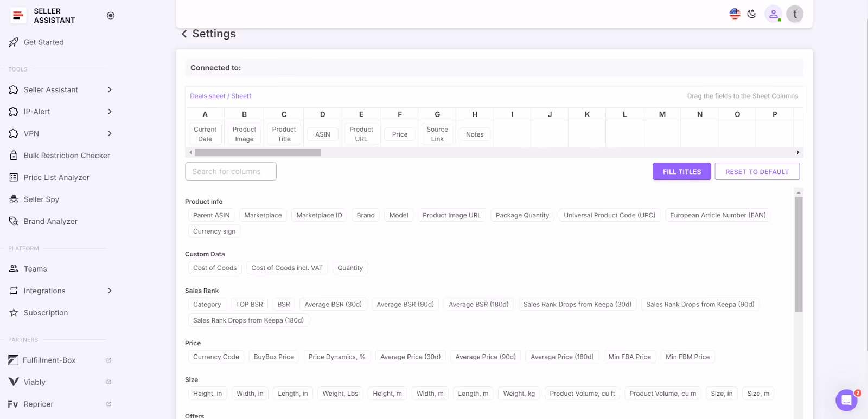Expand the Seller Assistant submenu arrow
This screenshot has width=868, height=419.
[x=110, y=90]
